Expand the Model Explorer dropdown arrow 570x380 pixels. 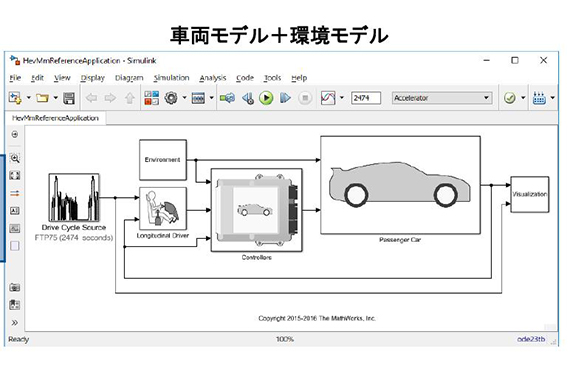click(212, 98)
